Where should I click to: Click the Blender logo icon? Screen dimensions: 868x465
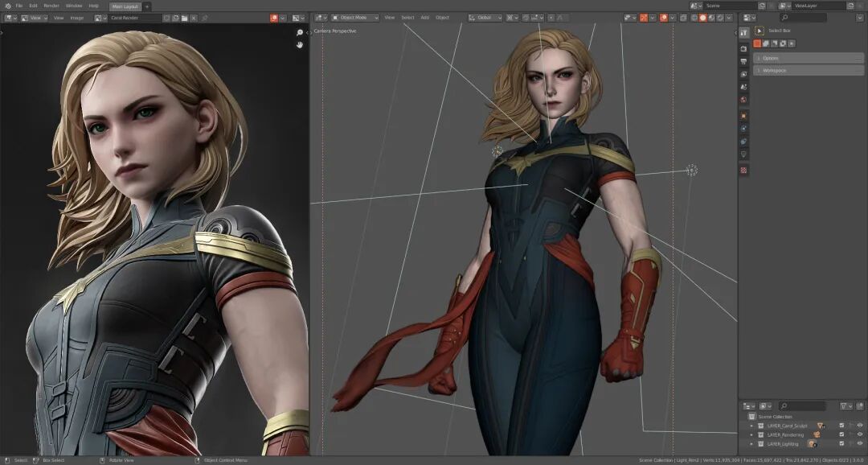pos(8,6)
